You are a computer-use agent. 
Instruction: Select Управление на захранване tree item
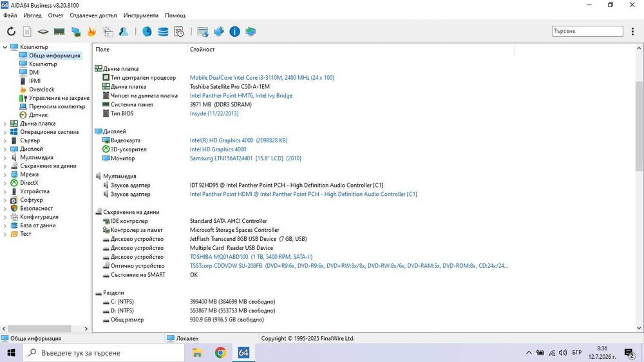point(59,98)
